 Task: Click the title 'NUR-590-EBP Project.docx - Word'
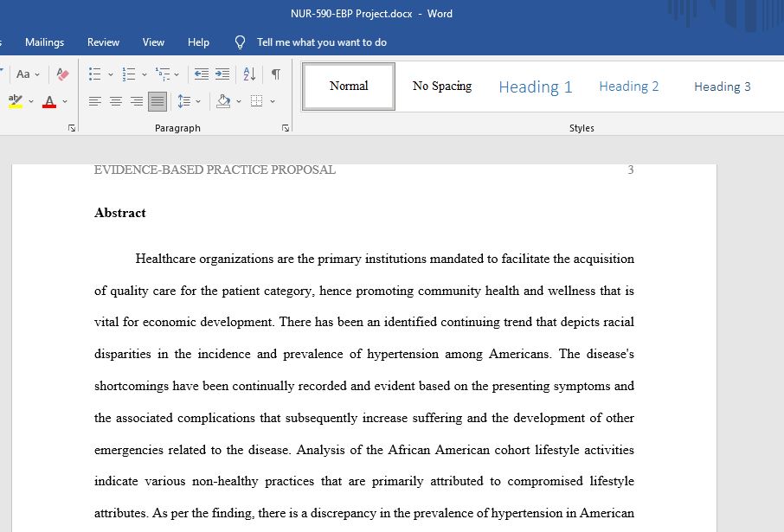pyautogui.click(x=371, y=14)
